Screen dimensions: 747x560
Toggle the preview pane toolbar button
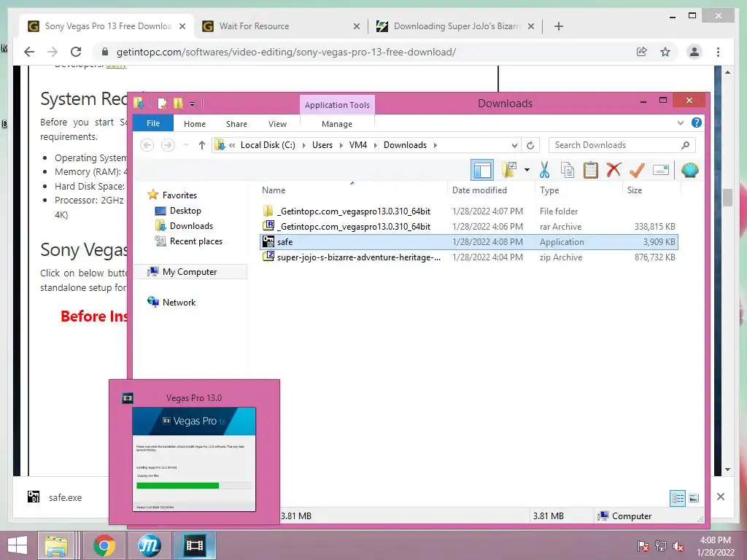(482, 170)
